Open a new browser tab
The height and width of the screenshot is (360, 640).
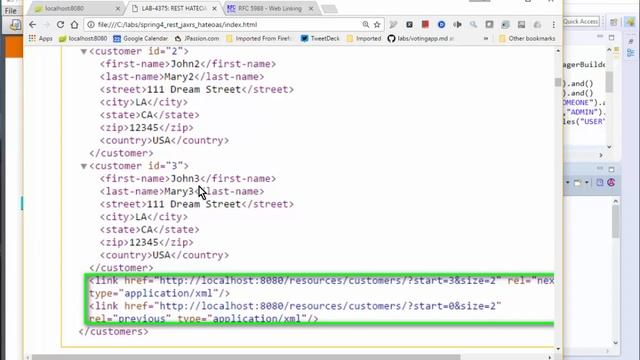(329, 9)
